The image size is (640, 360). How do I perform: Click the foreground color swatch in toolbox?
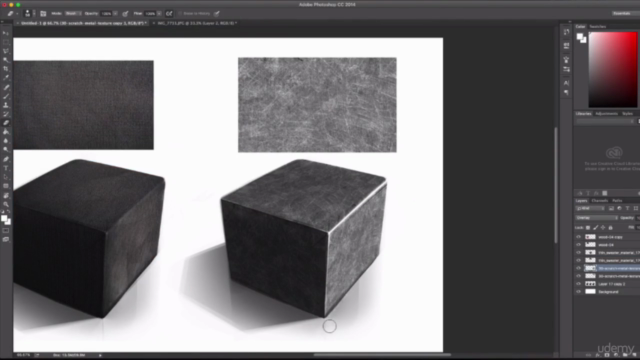point(4,219)
